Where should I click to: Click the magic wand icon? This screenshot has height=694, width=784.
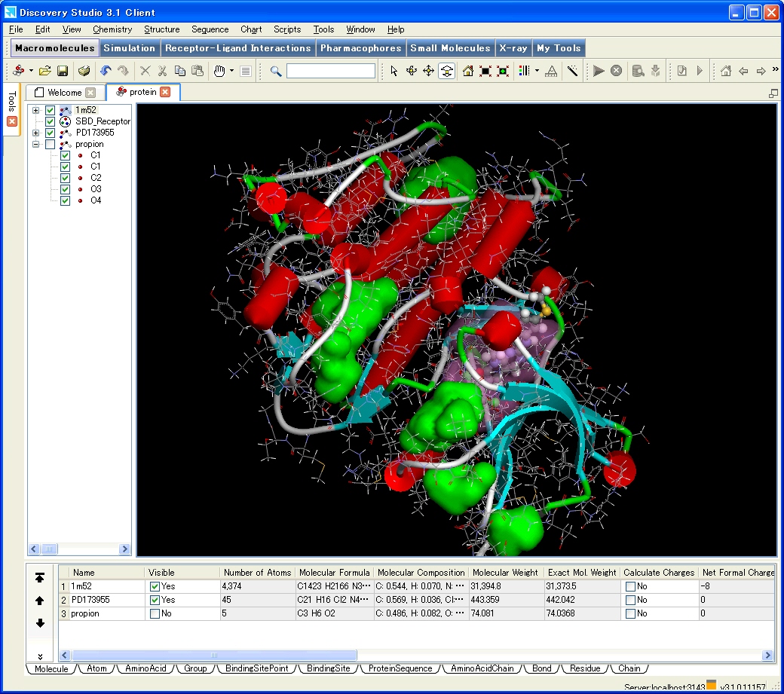coord(572,71)
